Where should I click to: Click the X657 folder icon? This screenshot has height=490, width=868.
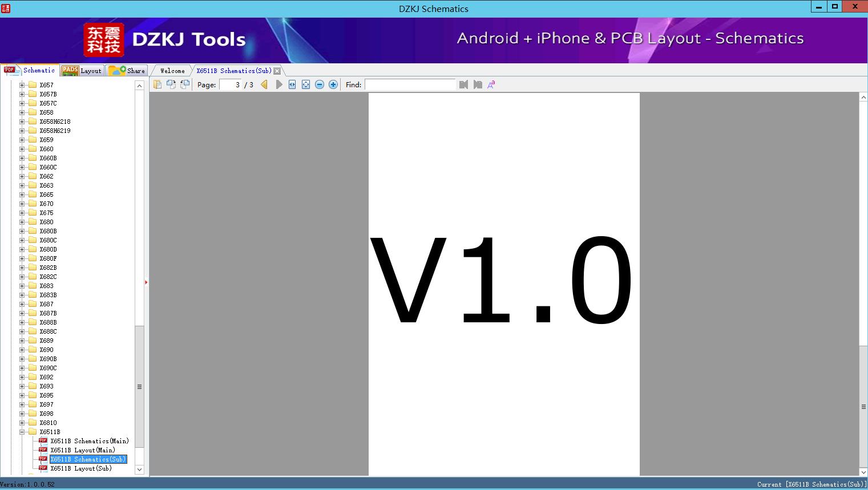pyautogui.click(x=33, y=85)
